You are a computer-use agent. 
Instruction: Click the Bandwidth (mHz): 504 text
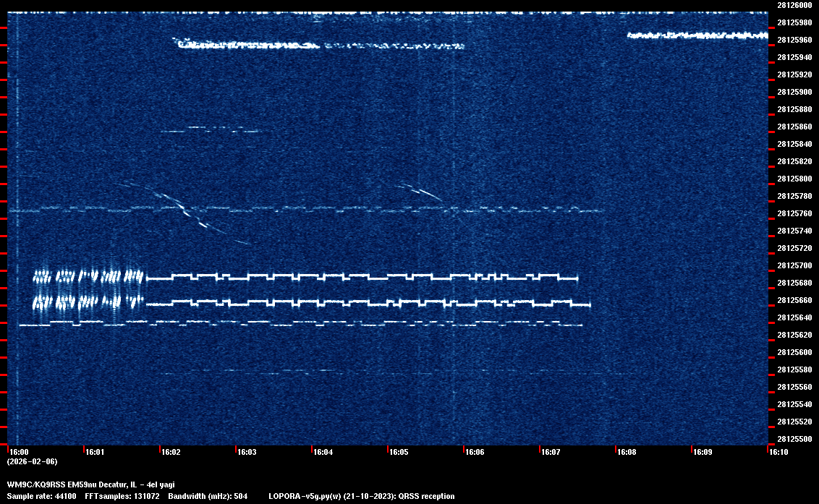click(x=209, y=496)
